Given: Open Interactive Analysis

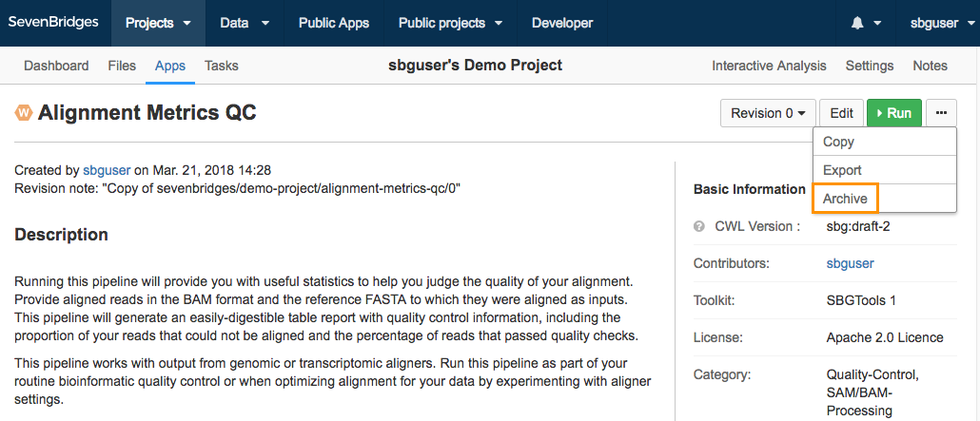Looking at the screenshot, I should [769, 66].
